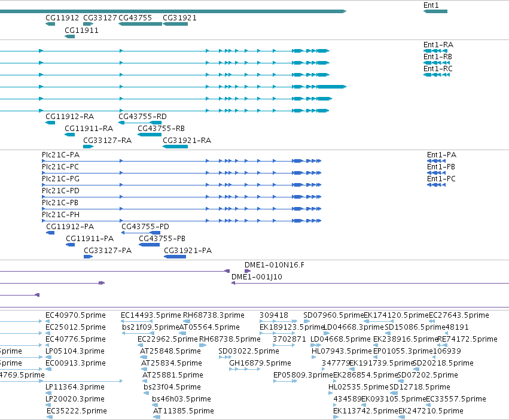The height and width of the screenshot is (420, 509).
Task: Click the EC00913.3prime EST label
Action: pos(75,364)
